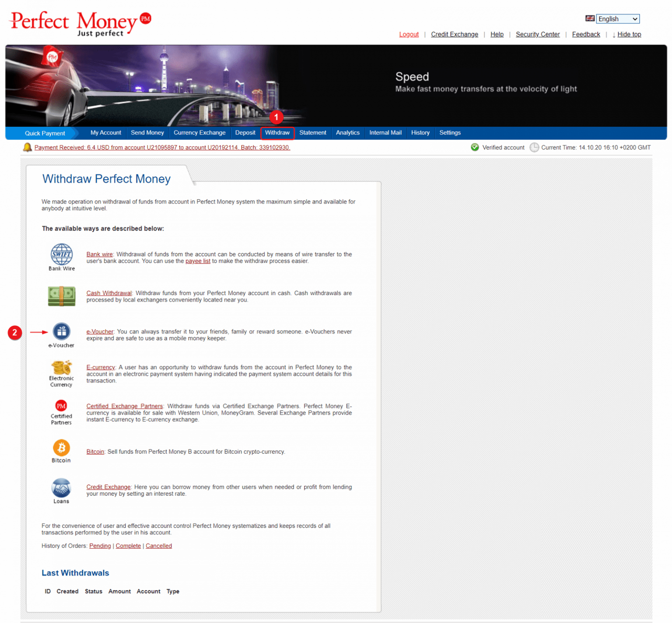Screen dimensions: 672x623
Task: Click the Certified Partners PM icon
Action: 61,406
